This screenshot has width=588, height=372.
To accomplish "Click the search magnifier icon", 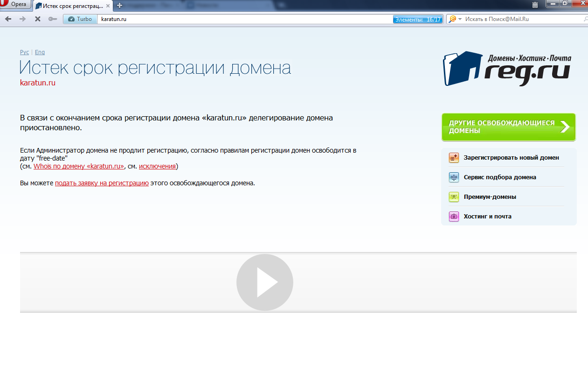I will (x=586, y=19).
